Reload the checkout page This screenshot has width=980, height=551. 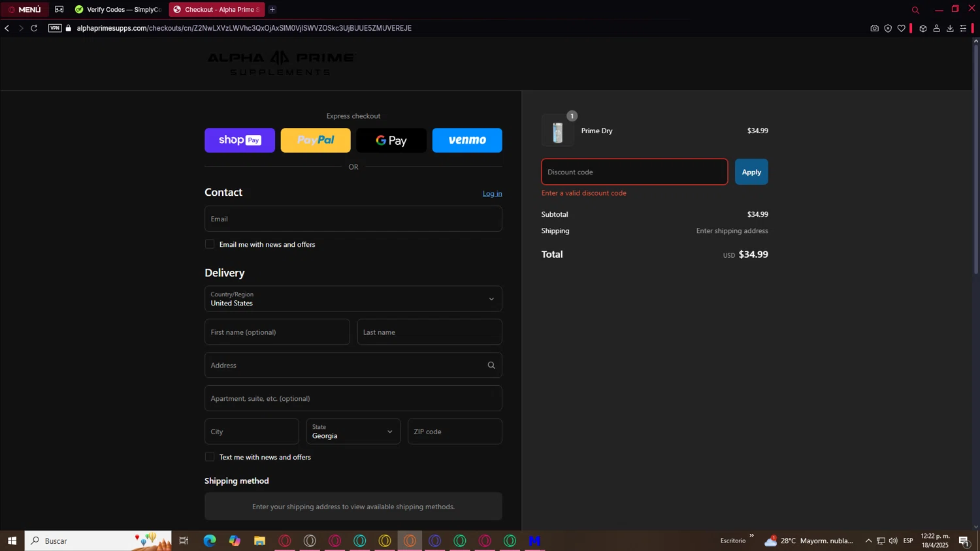(34, 28)
